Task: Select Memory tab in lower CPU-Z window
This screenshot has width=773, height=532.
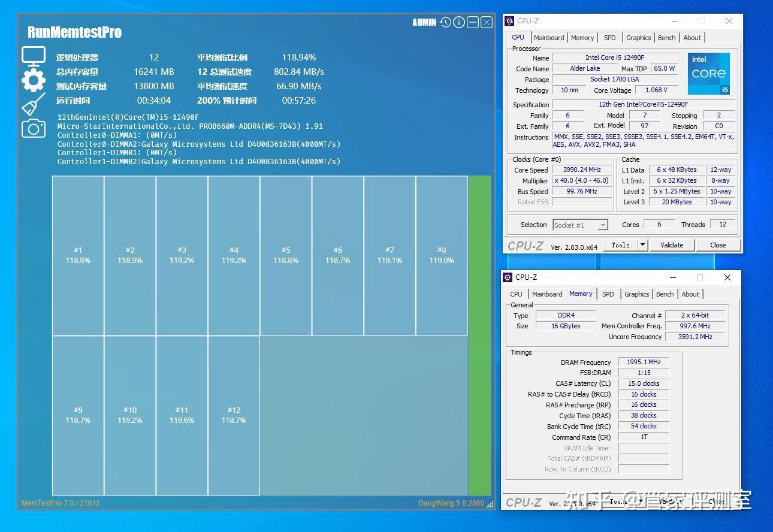Action: (581, 294)
